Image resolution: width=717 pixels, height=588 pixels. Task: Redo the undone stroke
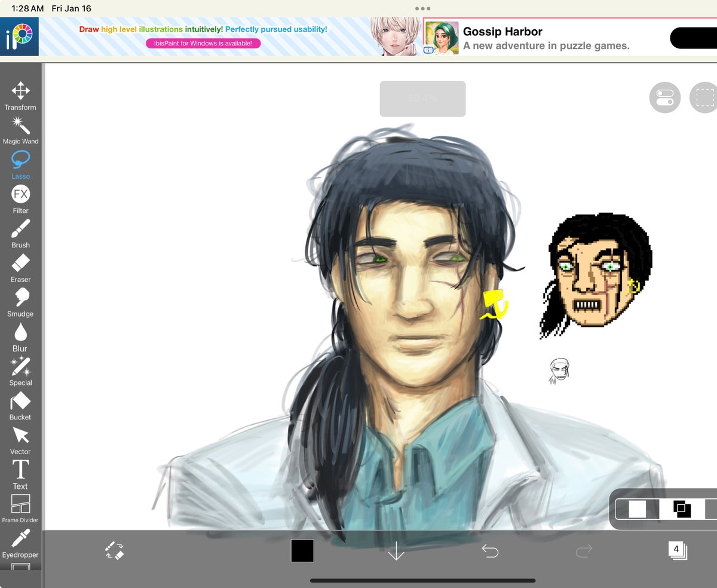pos(584,550)
